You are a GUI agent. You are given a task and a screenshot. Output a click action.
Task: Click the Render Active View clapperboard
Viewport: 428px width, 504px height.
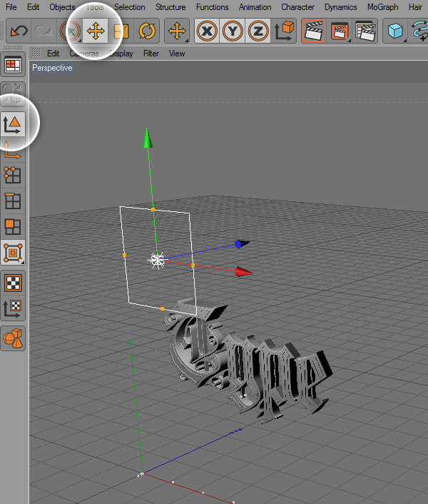[313, 31]
